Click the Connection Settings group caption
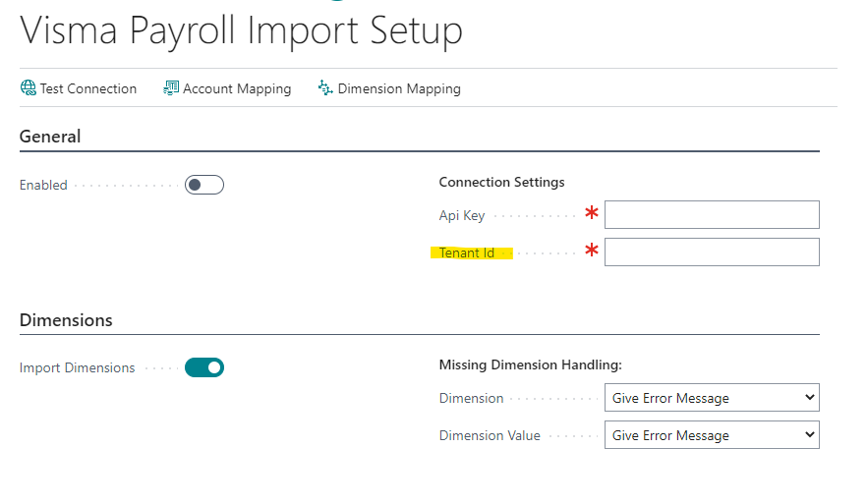This screenshot has height=504, width=867. (501, 183)
